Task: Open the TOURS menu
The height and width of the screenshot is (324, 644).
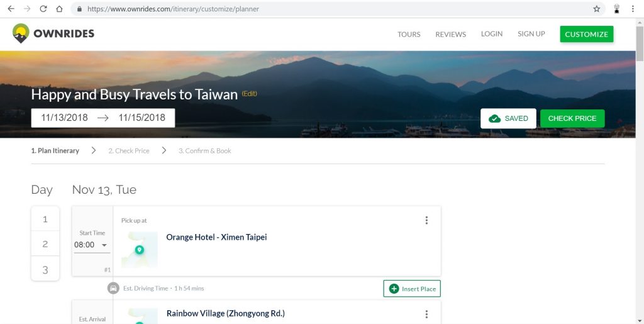Action: click(x=409, y=35)
